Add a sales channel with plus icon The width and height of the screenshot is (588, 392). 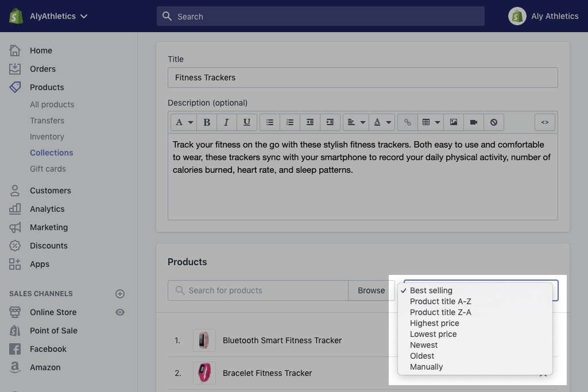click(x=120, y=294)
